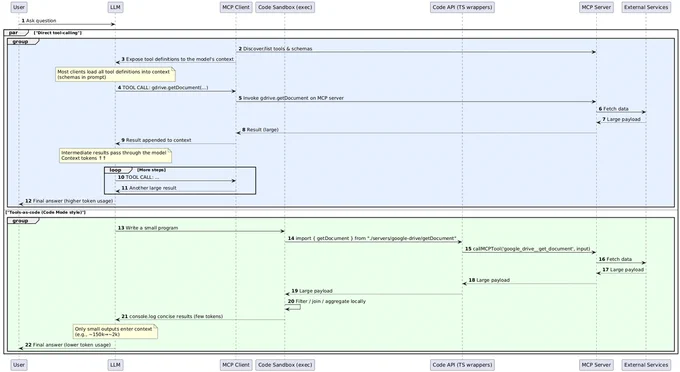The image size is (680, 372).
Task: Click message 16 'Fetch data'
Action: click(x=615, y=259)
